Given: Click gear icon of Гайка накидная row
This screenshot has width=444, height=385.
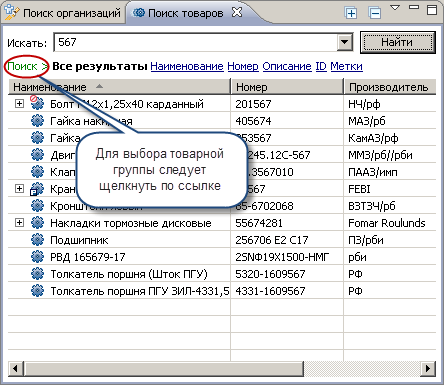Looking at the screenshot, I should 37,120.
